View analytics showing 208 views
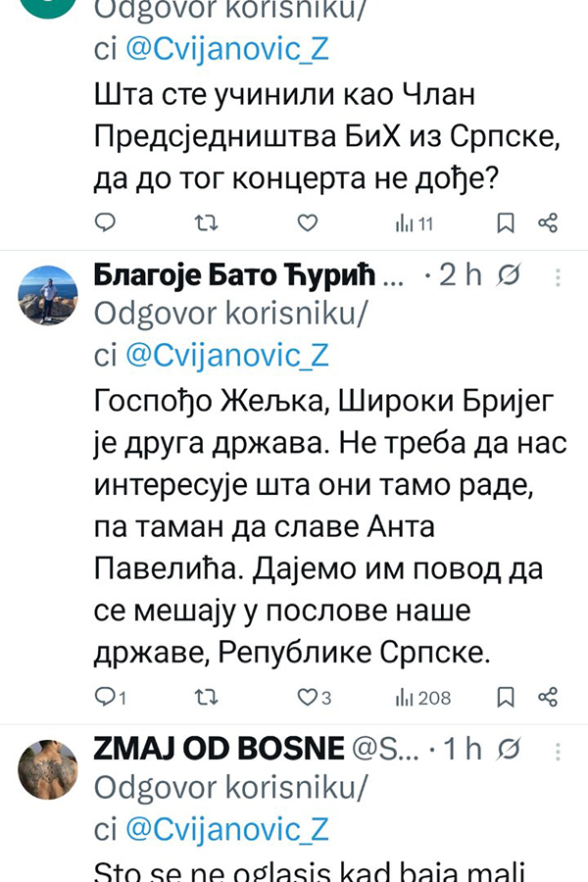588x882 pixels. click(x=422, y=697)
